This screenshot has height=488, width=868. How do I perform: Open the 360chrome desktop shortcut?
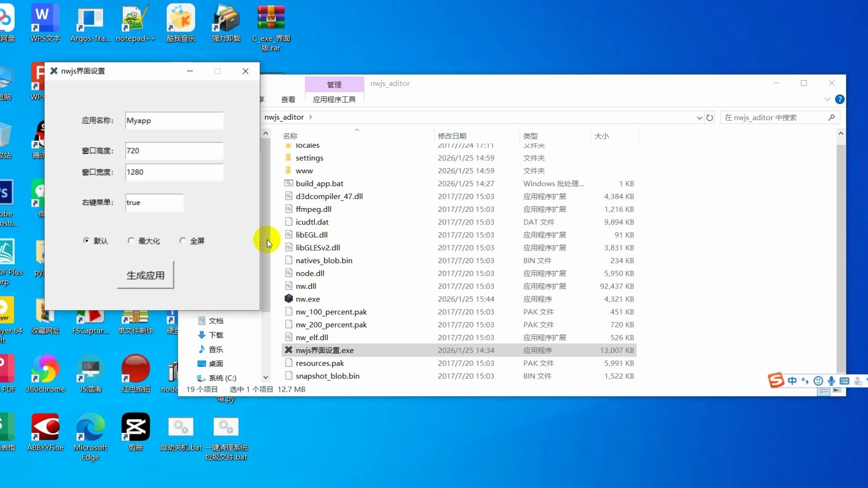click(x=45, y=370)
